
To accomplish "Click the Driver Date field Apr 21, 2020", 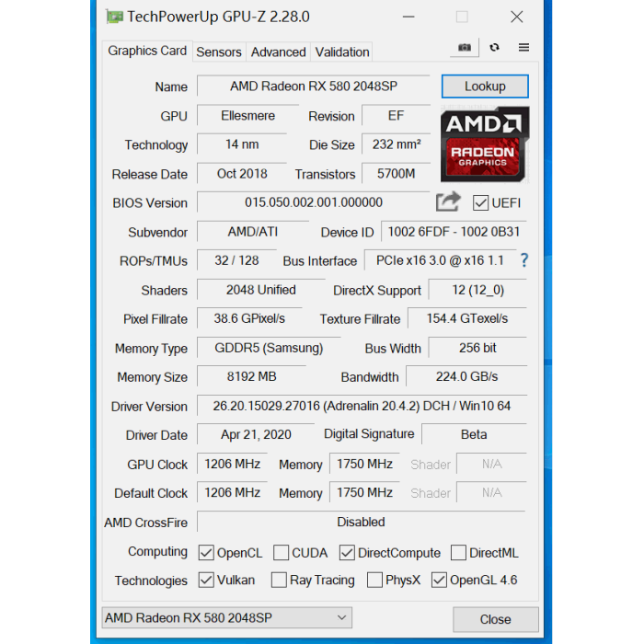I will 256,434.
